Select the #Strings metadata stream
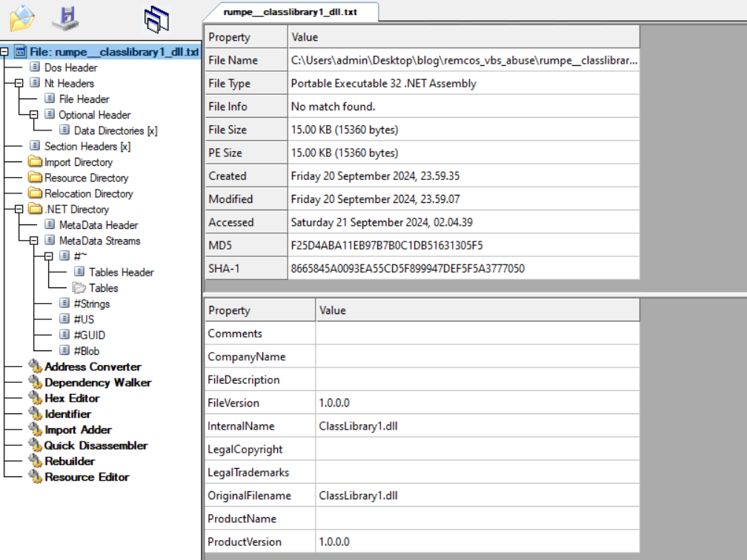This screenshot has height=560, width=747. point(91,304)
